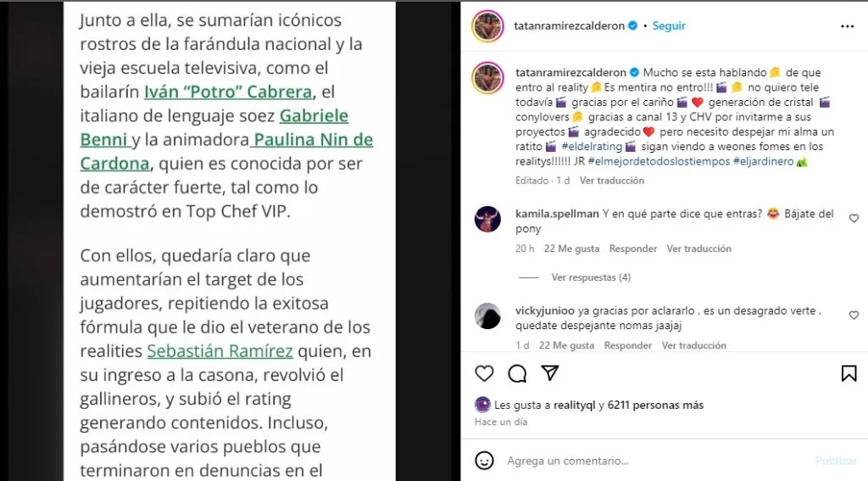Focus the Agrega un comentario field

point(654,461)
